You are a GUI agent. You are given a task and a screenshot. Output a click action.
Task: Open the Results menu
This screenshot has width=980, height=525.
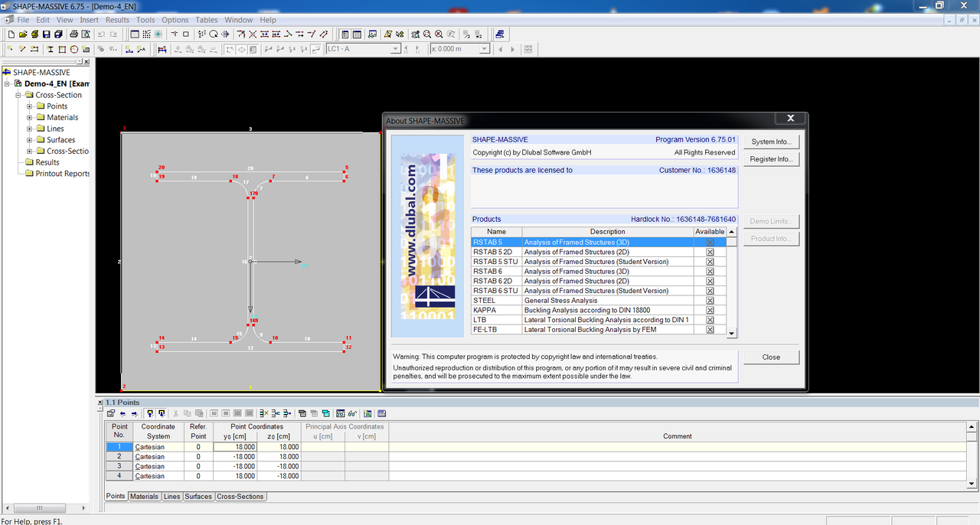click(117, 20)
